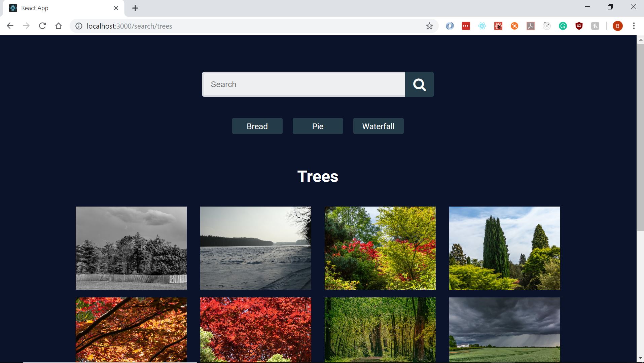Click into the Search text field

303,84
